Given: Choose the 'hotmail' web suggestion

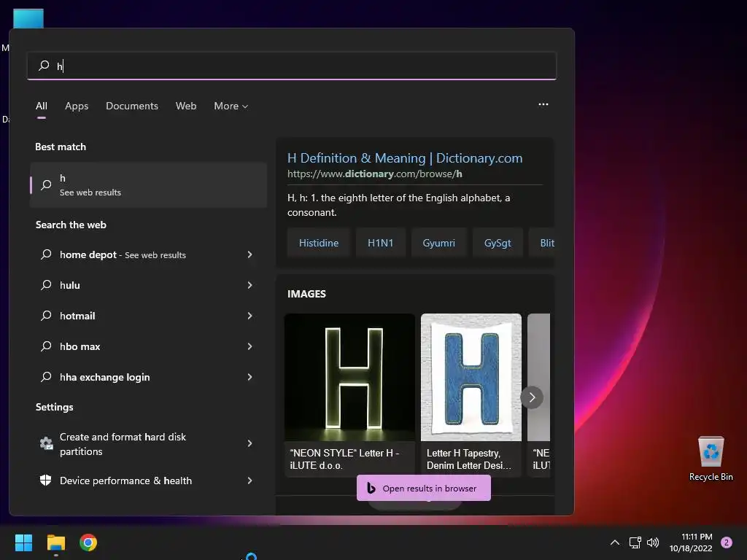Looking at the screenshot, I should click(148, 316).
